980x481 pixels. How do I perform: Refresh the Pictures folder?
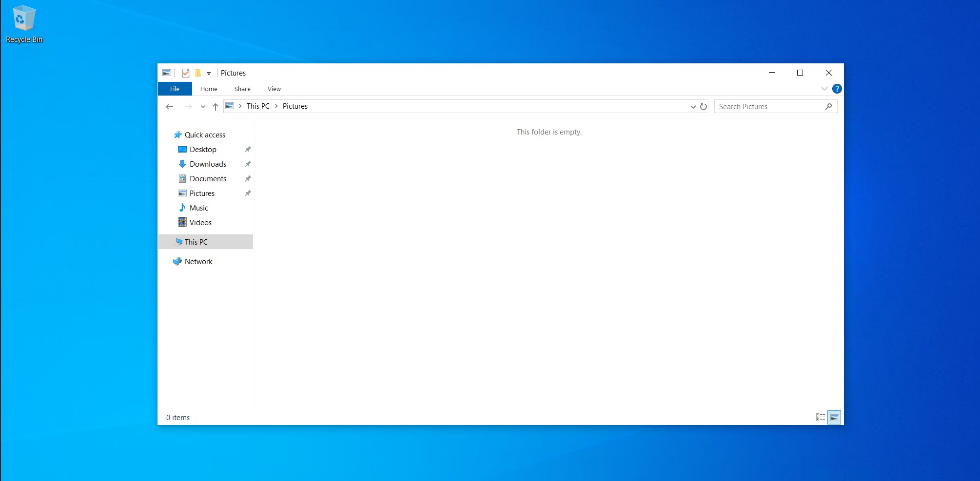click(704, 107)
